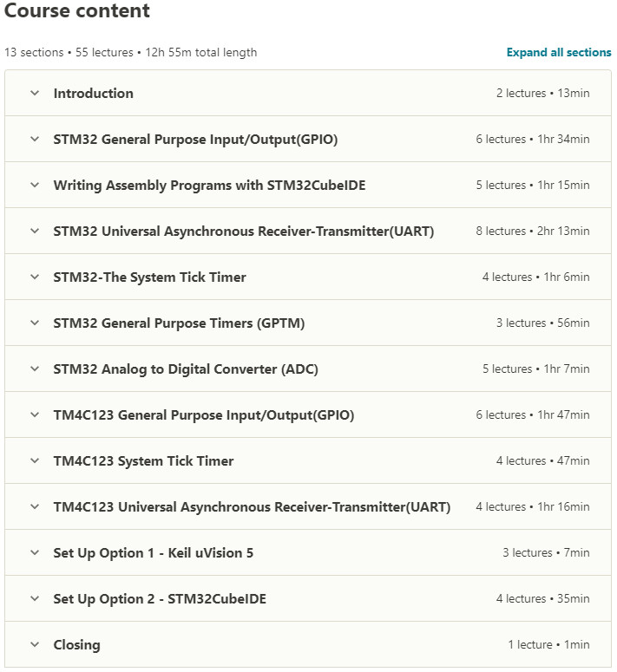
Task: Open chevron for STM32-The System Tick Timer
Action: pyautogui.click(x=35, y=277)
